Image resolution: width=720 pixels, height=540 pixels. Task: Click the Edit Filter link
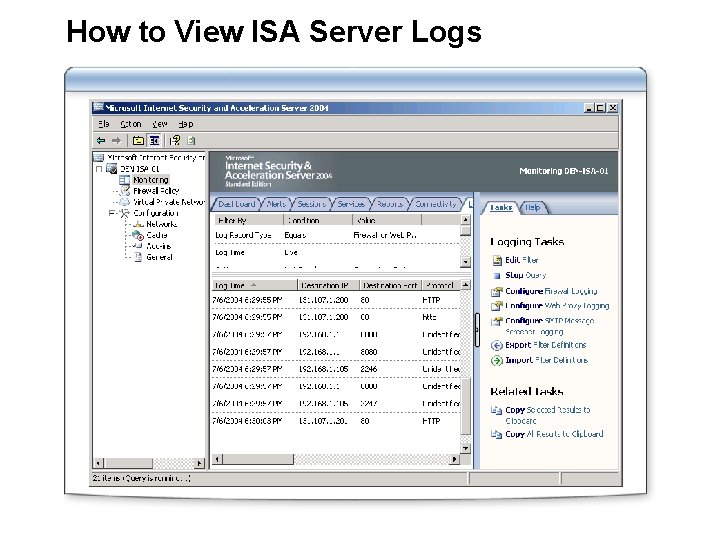tap(522, 260)
